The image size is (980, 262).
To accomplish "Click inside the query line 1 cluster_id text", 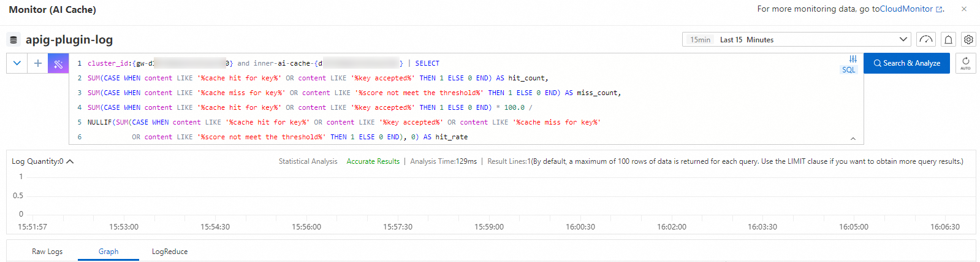I will tap(109, 63).
